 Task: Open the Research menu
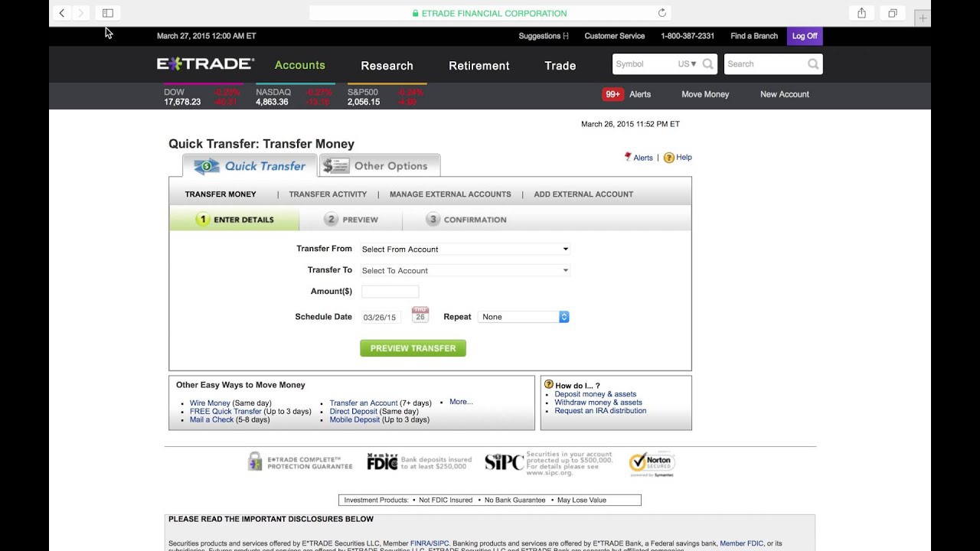[387, 66]
